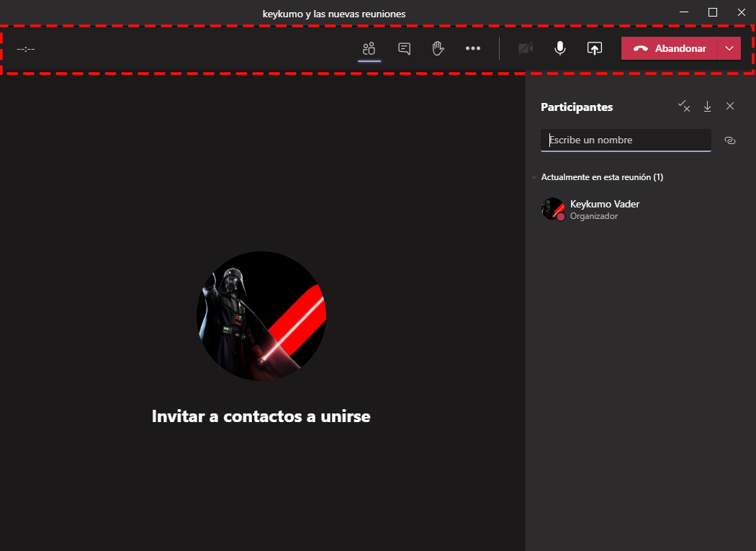This screenshot has height=551, width=756.
Task: Maximize the meeting window
Action: click(x=713, y=12)
